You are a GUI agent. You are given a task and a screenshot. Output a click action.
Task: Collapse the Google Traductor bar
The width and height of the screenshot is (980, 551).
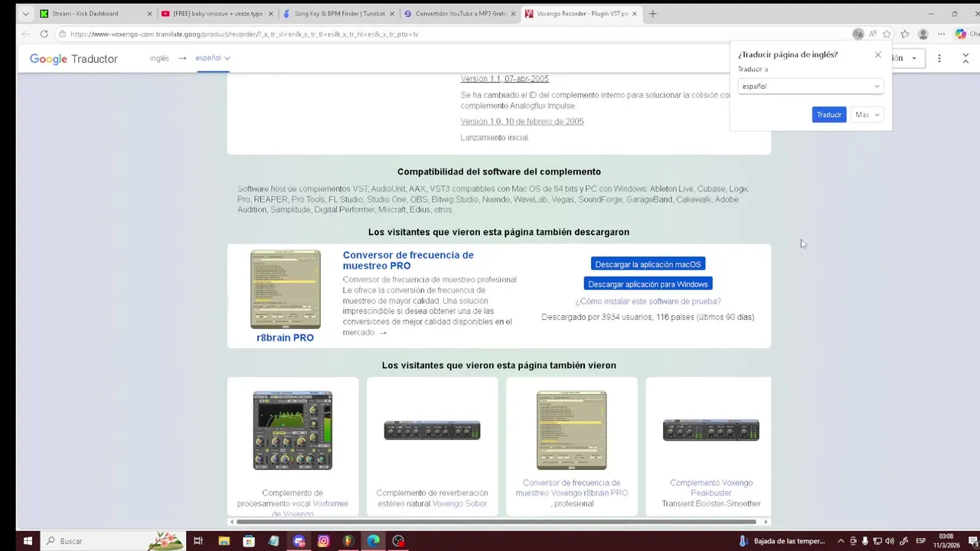(965, 58)
